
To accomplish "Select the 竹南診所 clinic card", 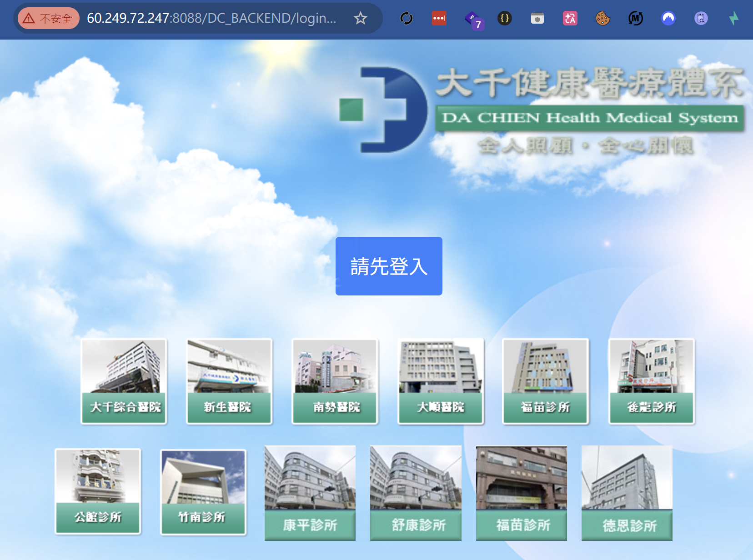I will click(x=203, y=492).
